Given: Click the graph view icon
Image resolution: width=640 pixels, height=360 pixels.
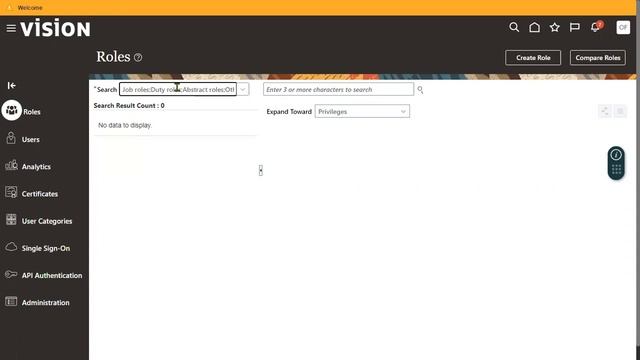Looking at the screenshot, I should click(x=604, y=111).
